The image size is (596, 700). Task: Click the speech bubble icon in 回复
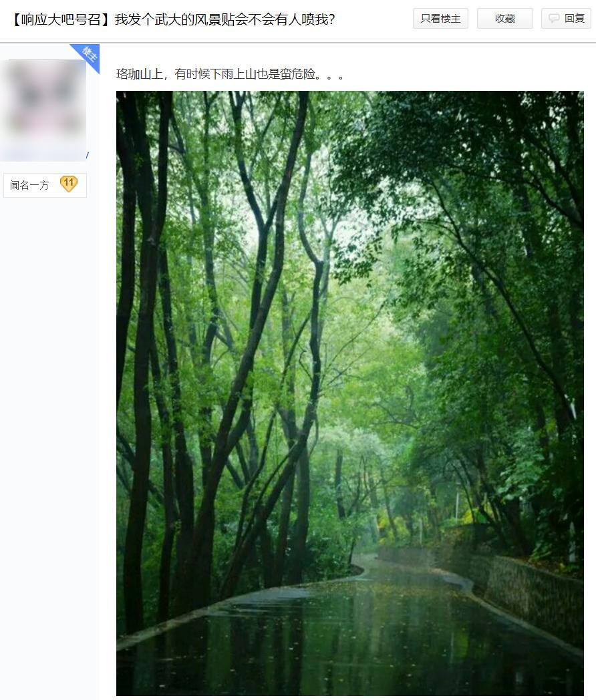pyautogui.click(x=554, y=18)
